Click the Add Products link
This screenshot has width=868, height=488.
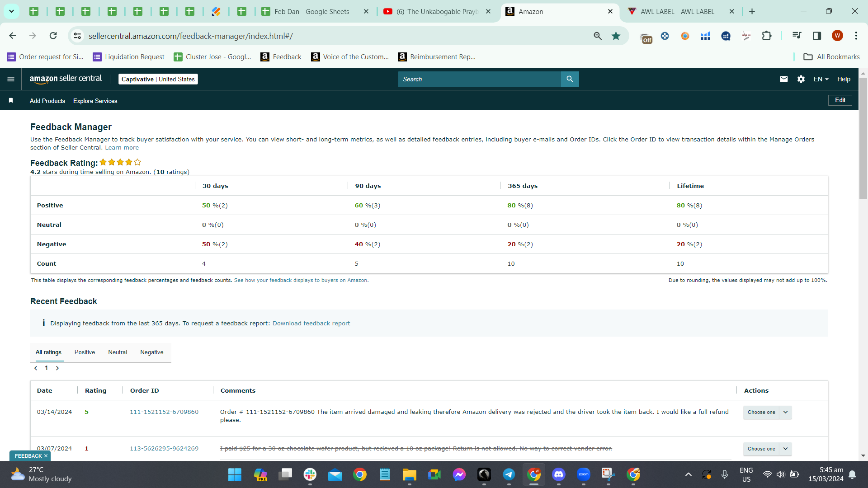click(x=47, y=101)
